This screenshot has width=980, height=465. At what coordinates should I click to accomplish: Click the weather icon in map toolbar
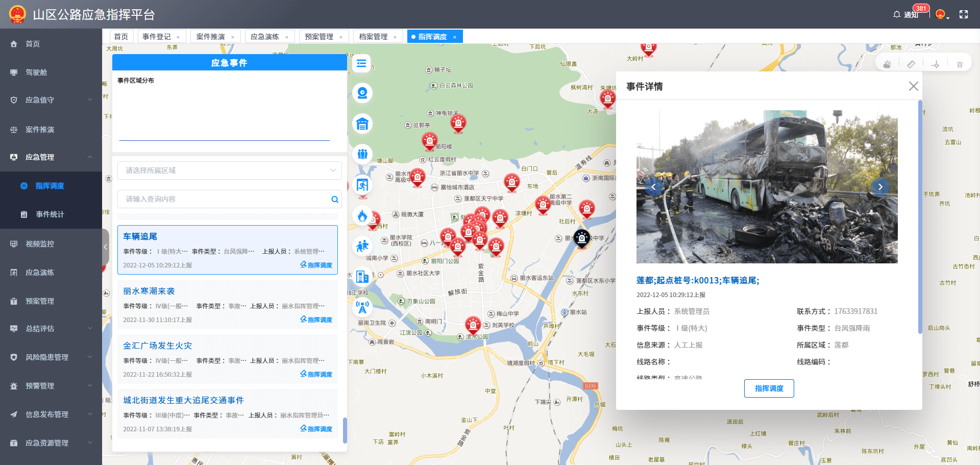pyautogui.click(x=888, y=64)
